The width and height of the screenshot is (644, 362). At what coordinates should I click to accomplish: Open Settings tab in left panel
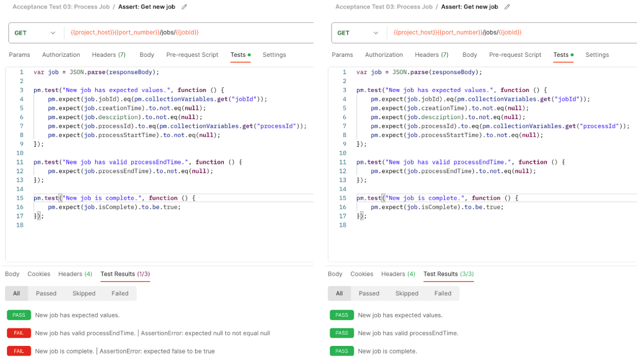click(274, 55)
